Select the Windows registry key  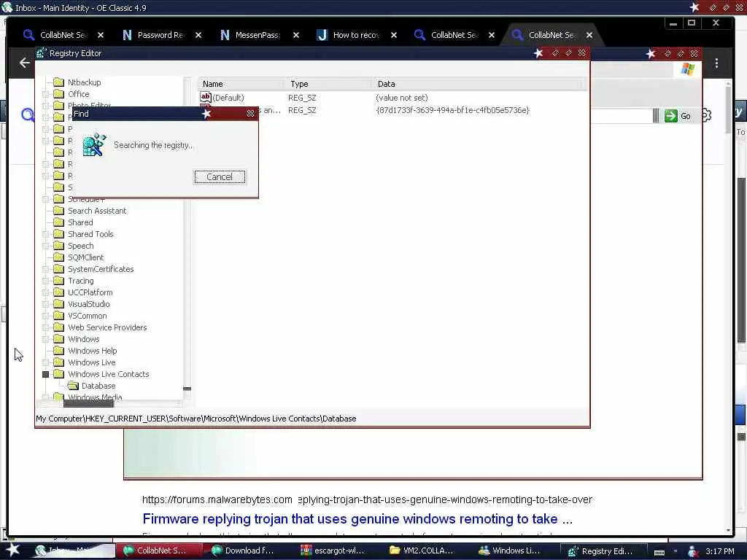[x=84, y=339]
